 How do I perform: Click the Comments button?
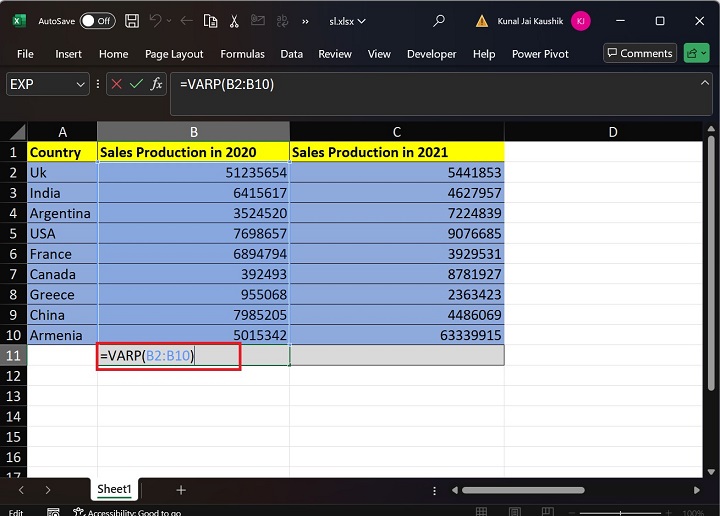coord(639,54)
